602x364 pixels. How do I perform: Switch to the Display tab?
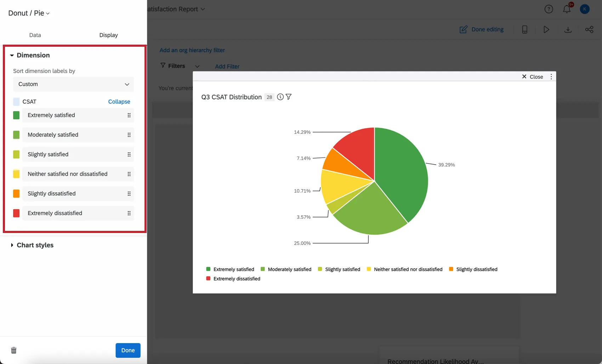[x=108, y=35]
